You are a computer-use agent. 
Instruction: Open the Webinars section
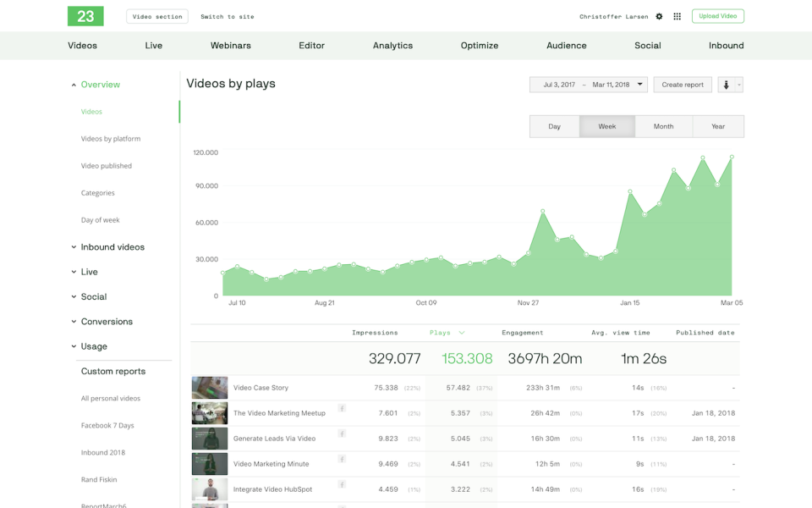230,45
